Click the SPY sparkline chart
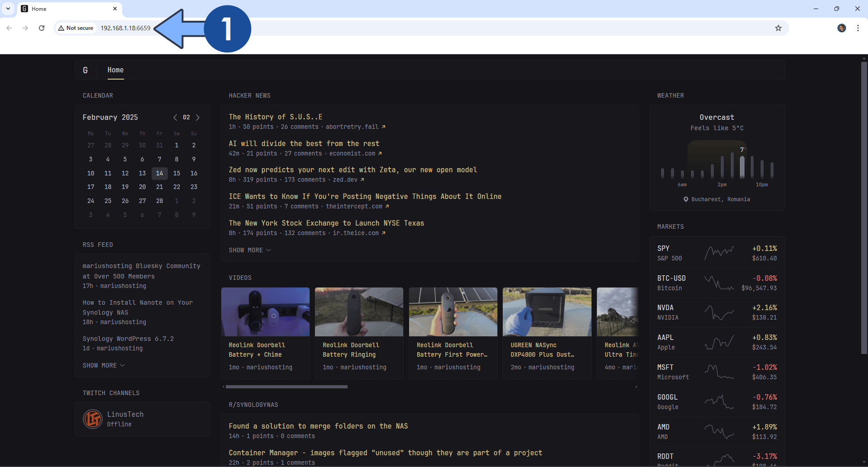868x467 pixels. click(719, 253)
